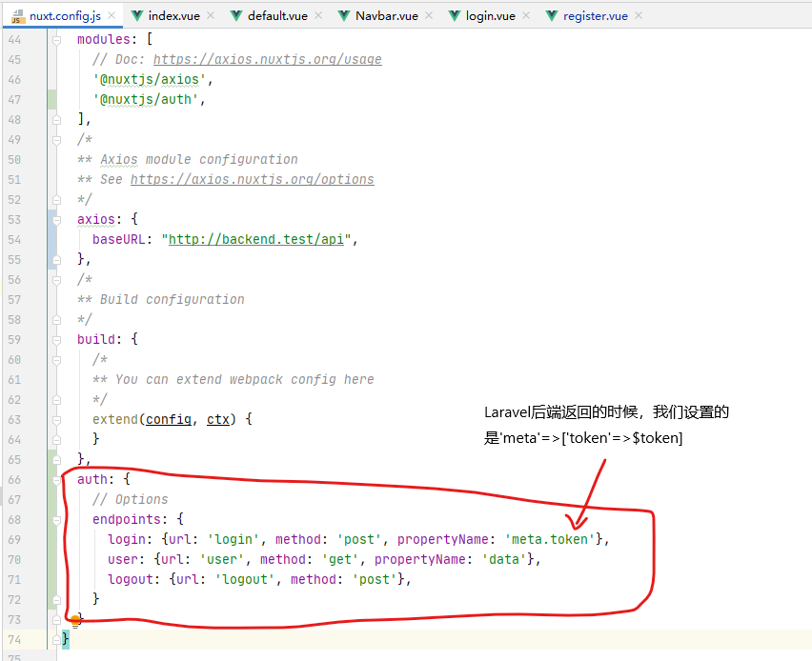Click the intention lightbulb icon on line 73

pos(75,620)
